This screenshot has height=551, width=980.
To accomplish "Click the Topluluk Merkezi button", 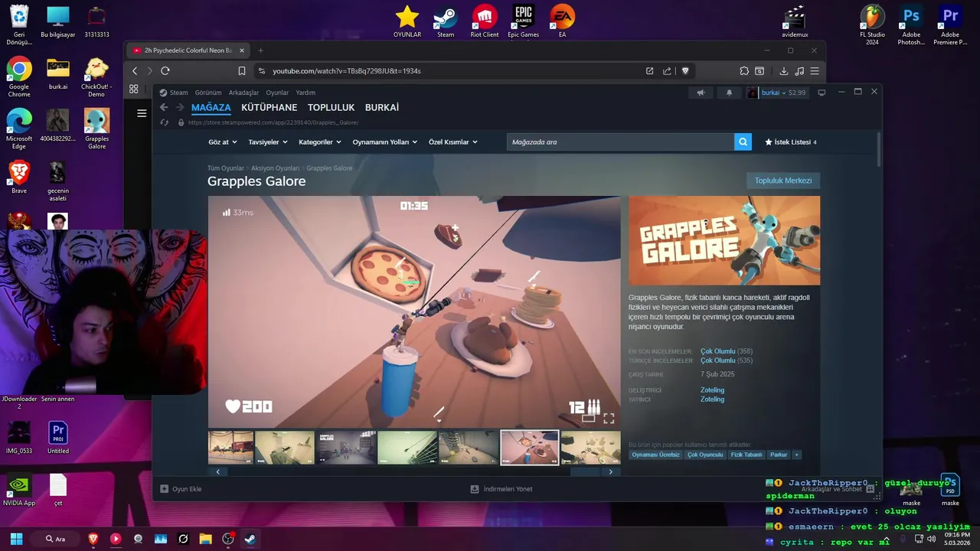I will [783, 181].
